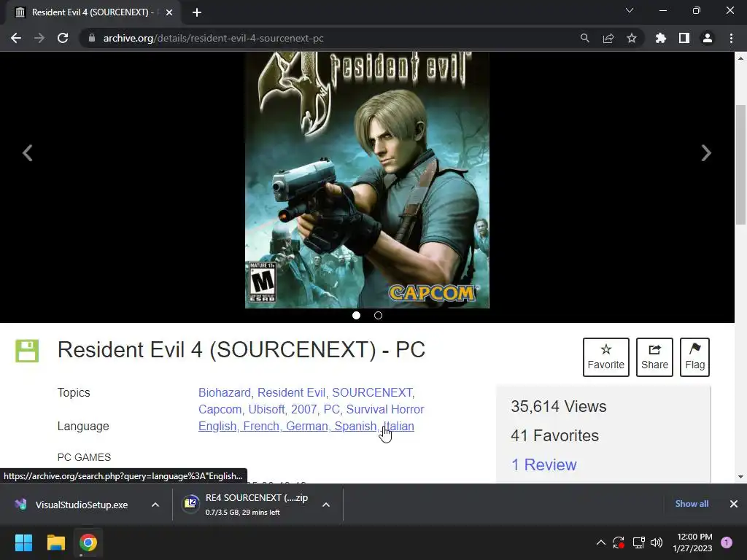
Task: Open the Chrome profile menu
Action: [708, 38]
